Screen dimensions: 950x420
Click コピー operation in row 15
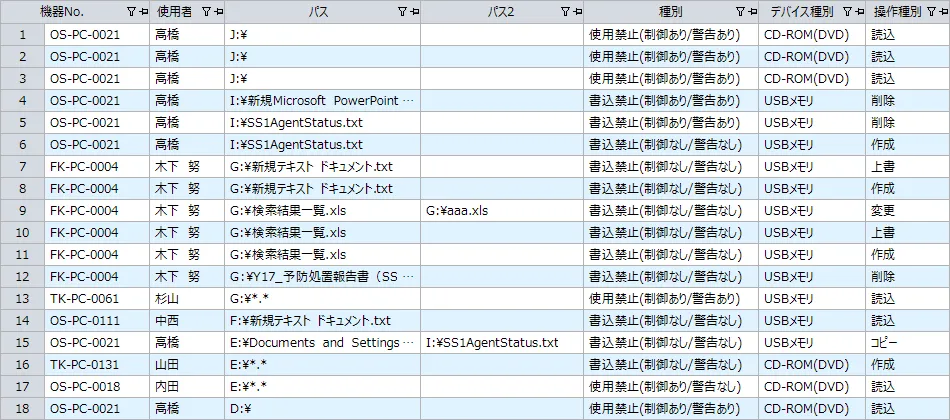click(908, 342)
